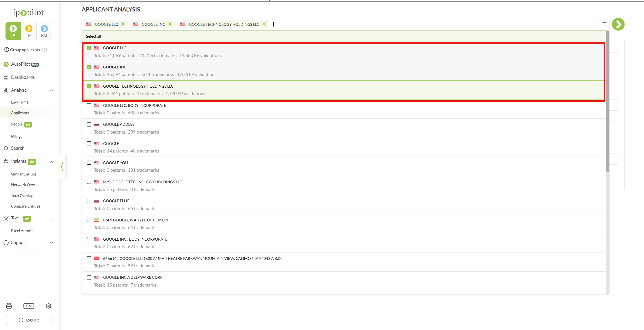Open People pro page

tap(21, 124)
